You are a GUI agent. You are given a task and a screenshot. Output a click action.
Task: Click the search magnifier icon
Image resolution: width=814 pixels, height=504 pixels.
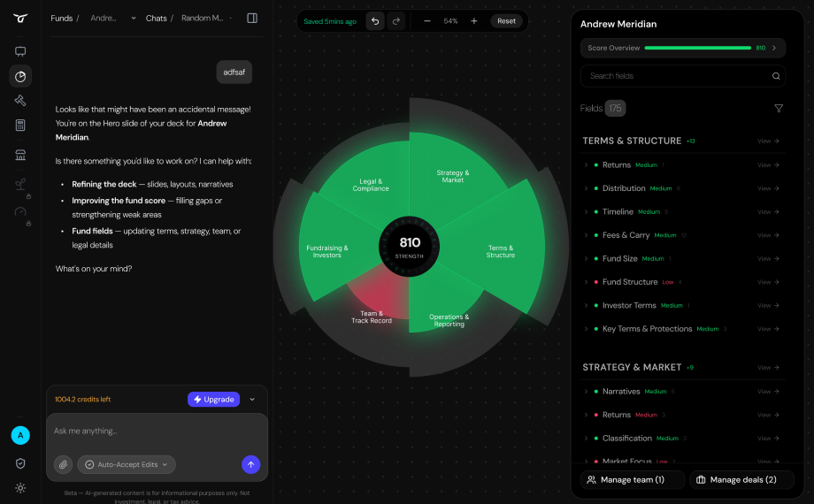coord(776,76)
